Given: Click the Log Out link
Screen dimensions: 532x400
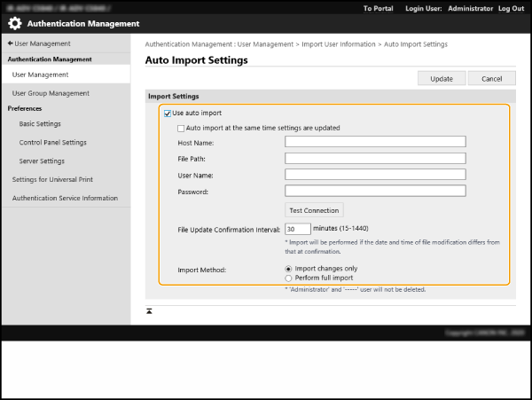Looking at the screenshot, I should click(x=511, y=8).
